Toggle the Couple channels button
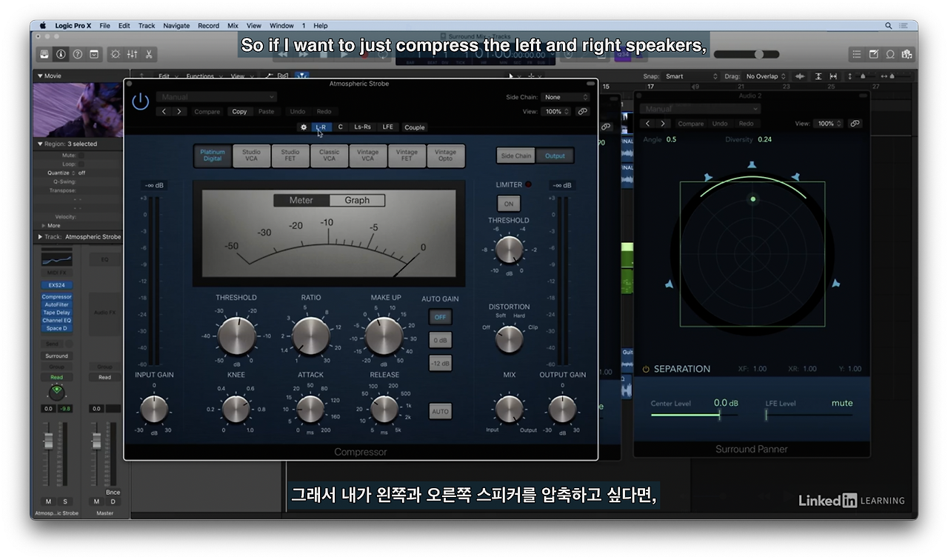The height and width of the screenshot is (560, 948). [415, 127]
